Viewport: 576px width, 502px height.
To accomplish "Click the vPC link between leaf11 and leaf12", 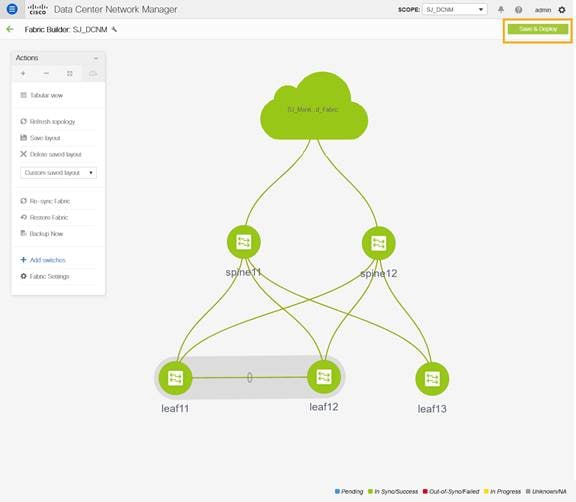I will pos(250,378).
